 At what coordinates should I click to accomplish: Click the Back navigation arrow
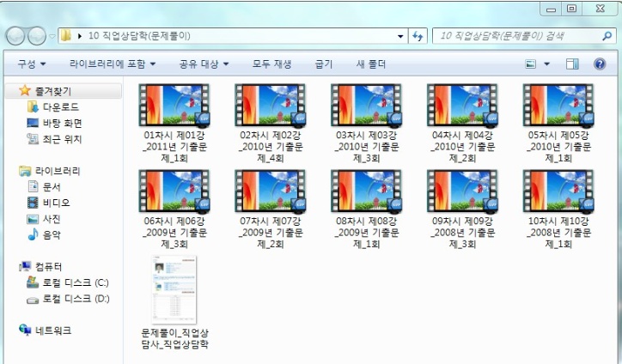(x=15, y=36)
